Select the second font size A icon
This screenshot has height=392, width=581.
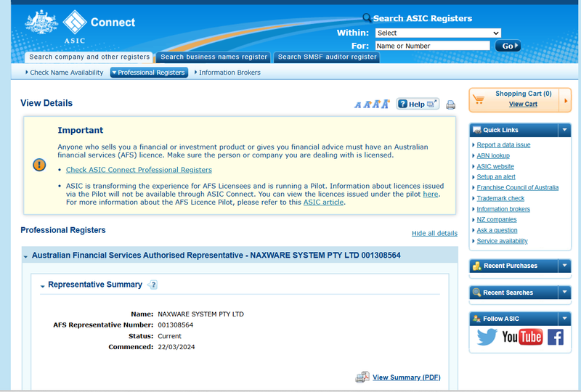tap(367, 105)
